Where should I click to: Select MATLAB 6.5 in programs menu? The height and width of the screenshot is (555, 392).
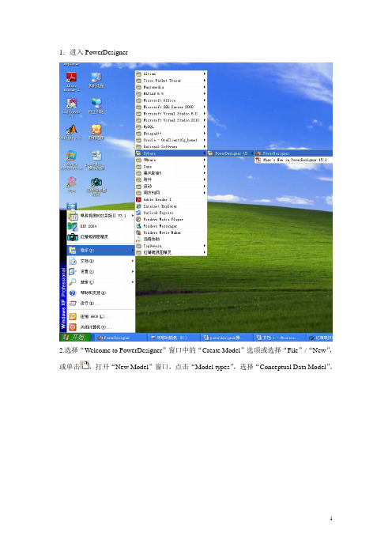coord(171,94)
